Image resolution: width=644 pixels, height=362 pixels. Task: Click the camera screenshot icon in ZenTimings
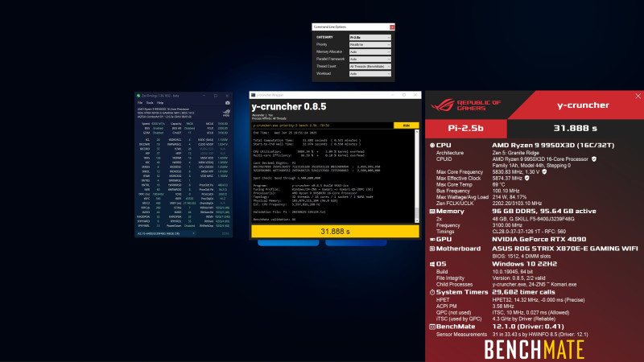[x=227, y=103]
